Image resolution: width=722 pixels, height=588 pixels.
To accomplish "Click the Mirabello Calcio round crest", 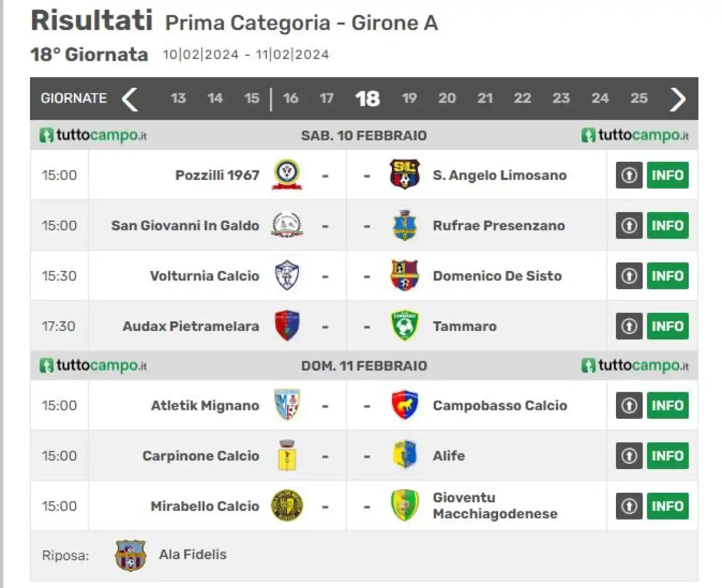I will pyautogui.click(x=287, y=506).
